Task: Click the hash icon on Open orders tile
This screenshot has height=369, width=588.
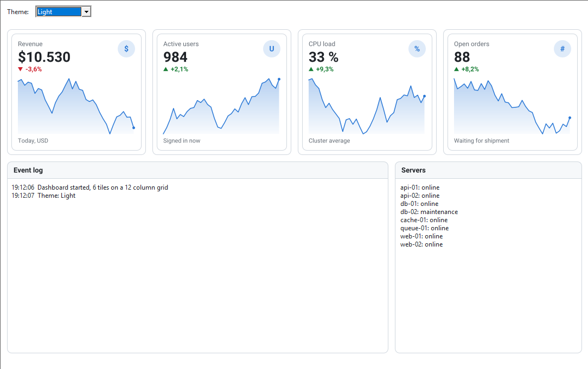Action: point(563,49)
